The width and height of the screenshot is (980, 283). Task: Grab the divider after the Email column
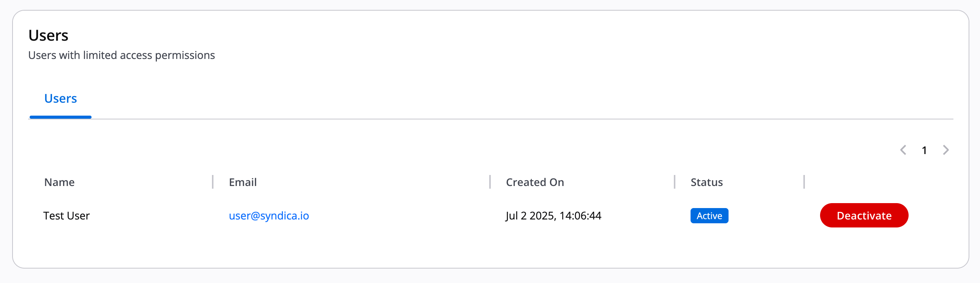tap(490, 182)
